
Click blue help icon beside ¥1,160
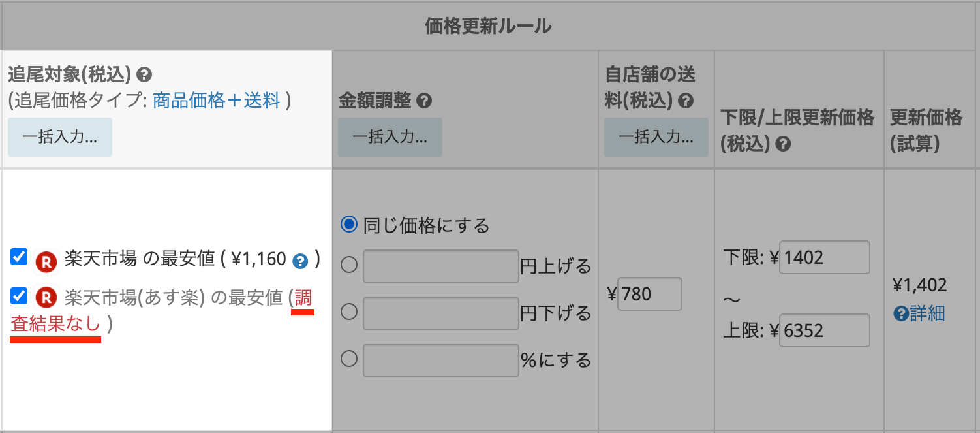pyautogui.click(x=299, y=261)
